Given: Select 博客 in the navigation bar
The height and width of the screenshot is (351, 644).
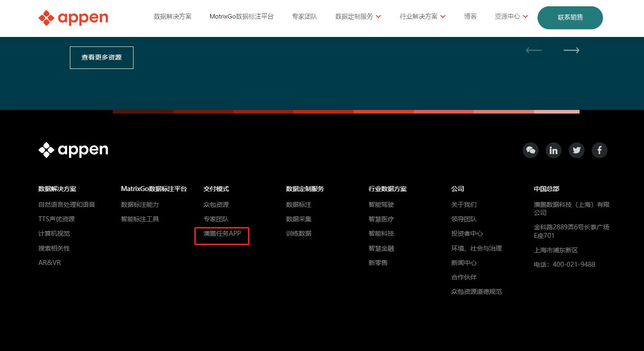Looking at the screenshot, I should [x=470, y=16].
